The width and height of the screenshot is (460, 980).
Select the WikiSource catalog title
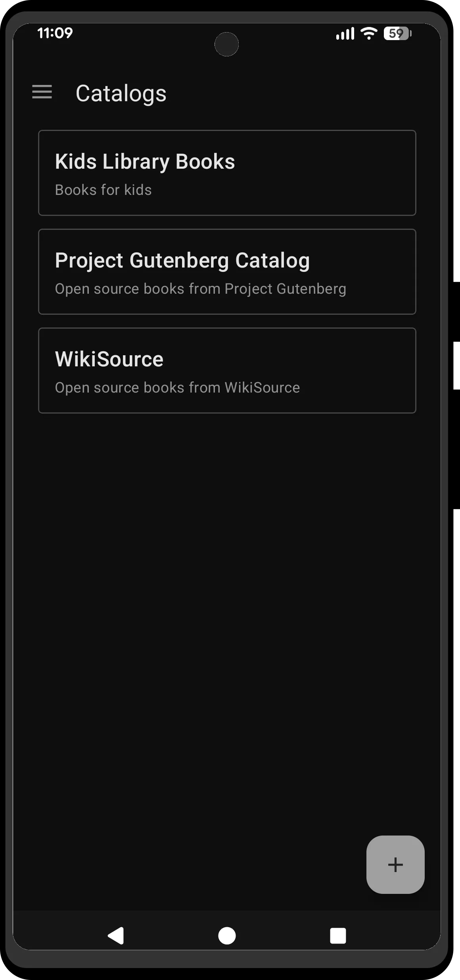point(109,359)
